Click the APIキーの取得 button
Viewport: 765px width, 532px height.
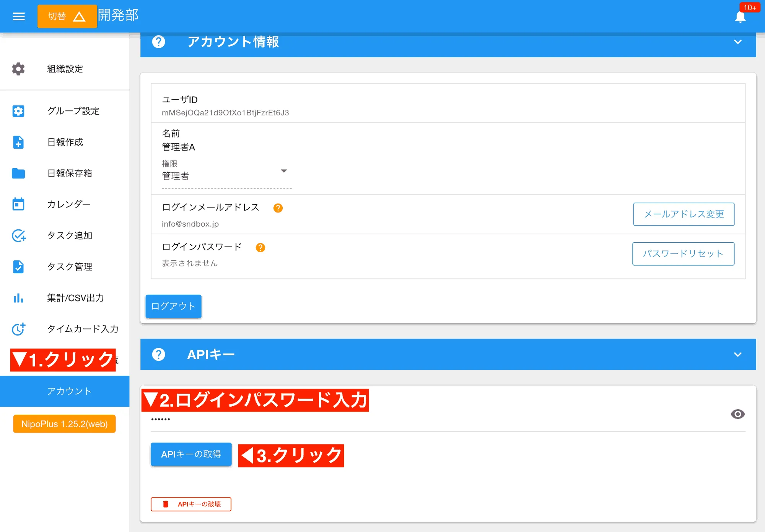(x=191, y=454)
